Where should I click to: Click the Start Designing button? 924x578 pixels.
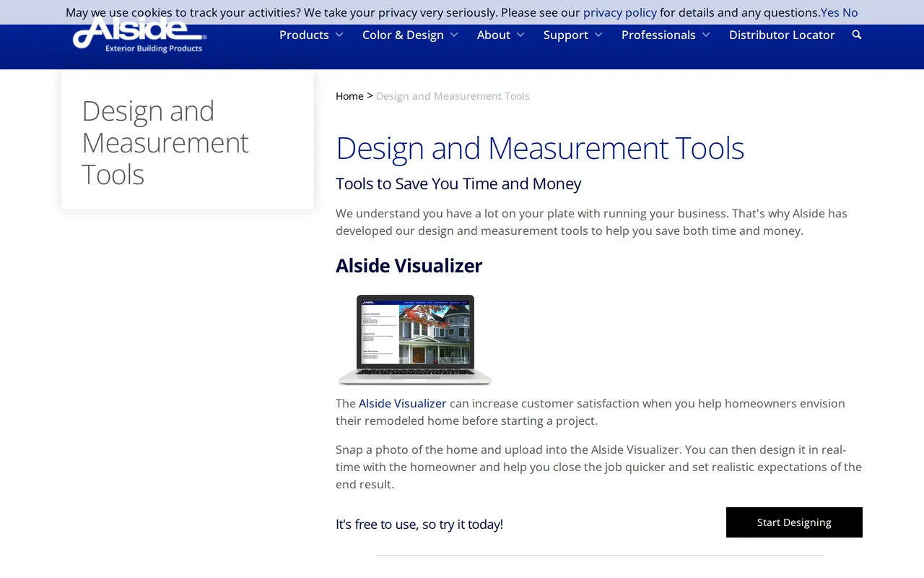click(x=794, y=522)
